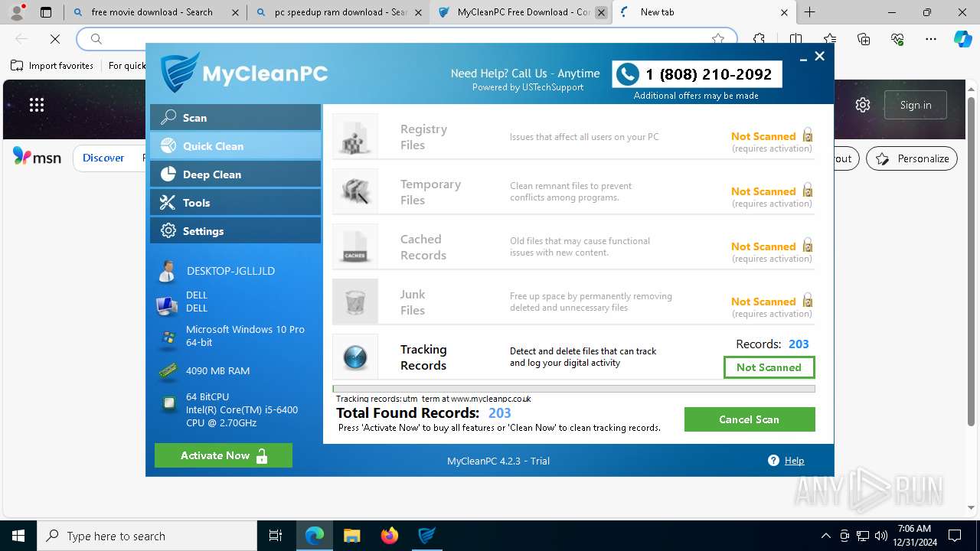Click the lock icon next to Temporary Files
980x551 pixels.
pos(807,191)
